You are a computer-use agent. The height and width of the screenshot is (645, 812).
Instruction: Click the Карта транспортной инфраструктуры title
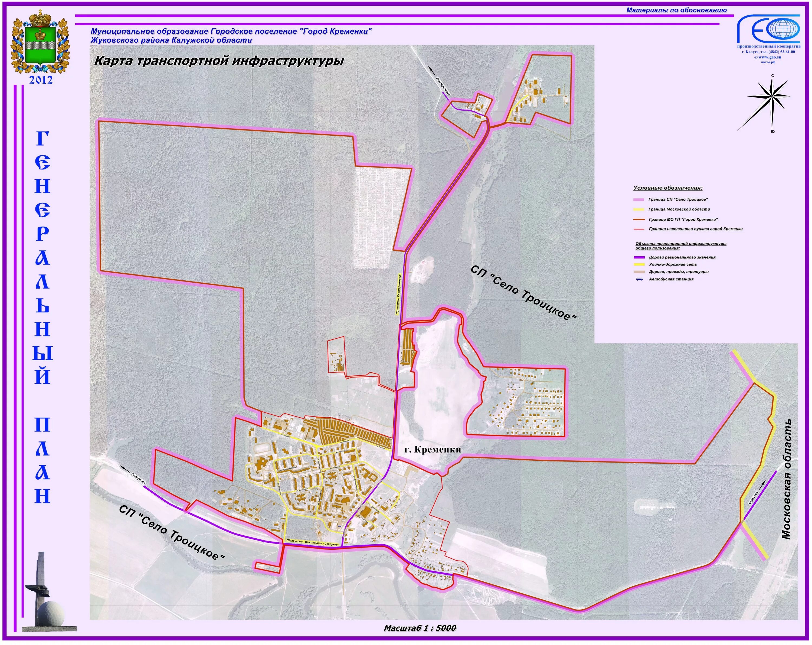(219, 61)
